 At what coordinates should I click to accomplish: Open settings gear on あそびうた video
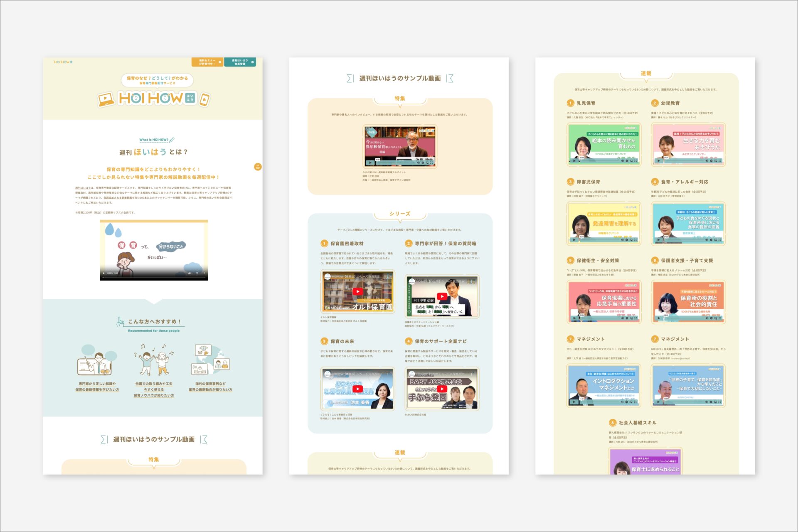[711, 160]
